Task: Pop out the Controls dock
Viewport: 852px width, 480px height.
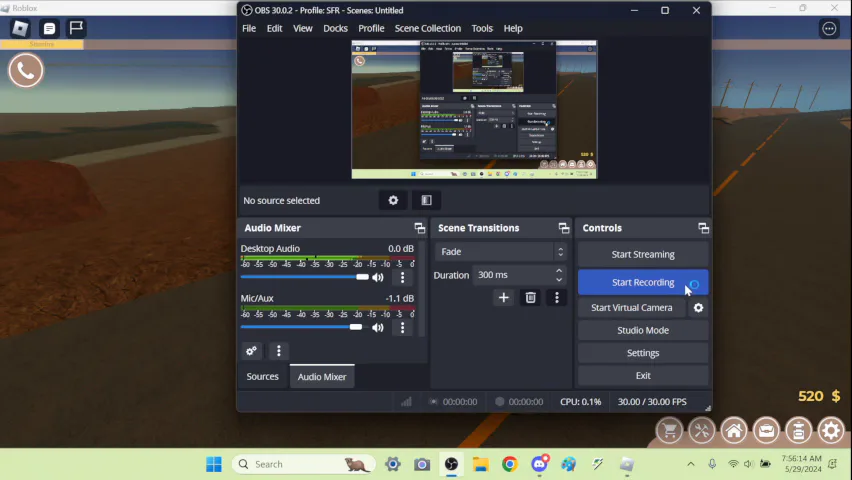Action: [703, 228]
